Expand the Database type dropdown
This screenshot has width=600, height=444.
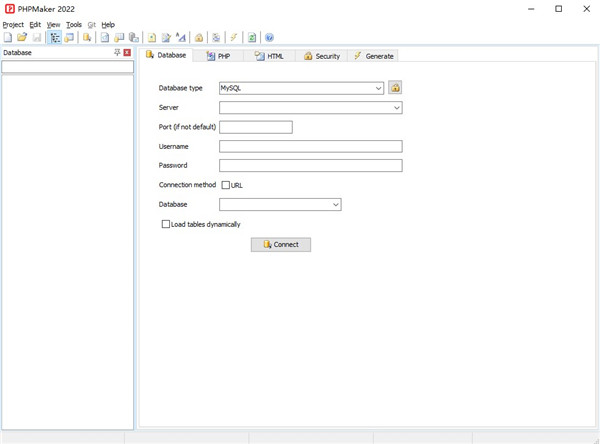pos(379,88)
